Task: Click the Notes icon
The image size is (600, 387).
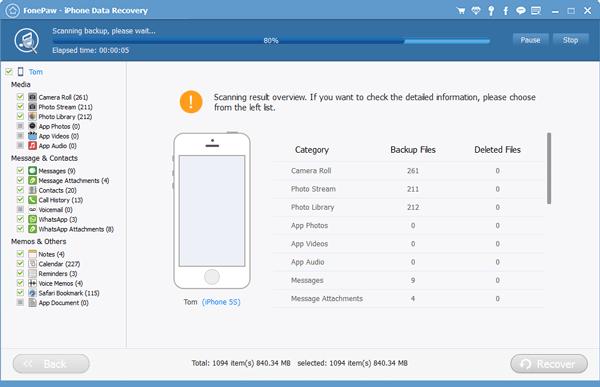Action: coord(33,254)
